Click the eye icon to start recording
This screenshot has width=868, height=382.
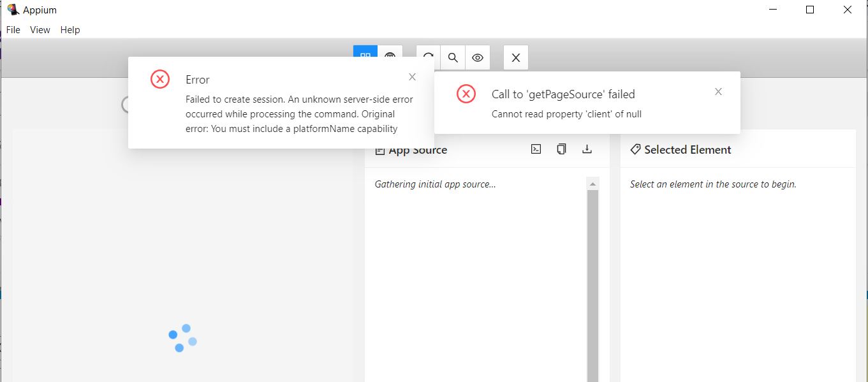[x=477, y=57]
